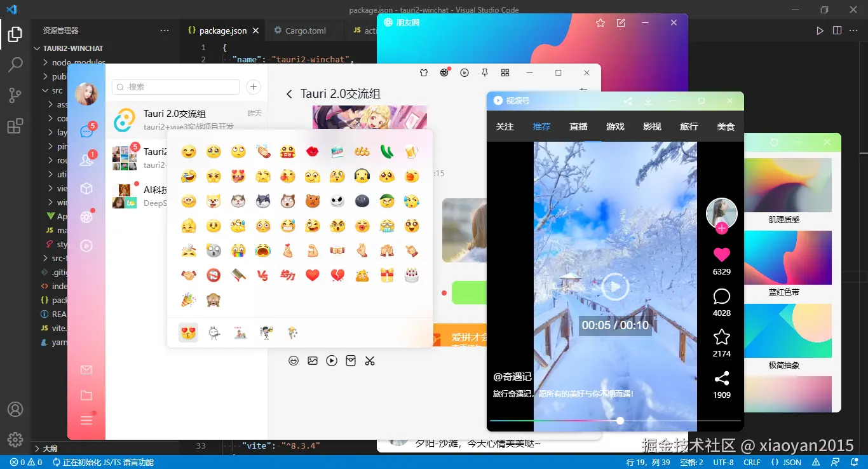This screenshot has height=469, width=868.
Task: Favorite the video with the star icon
Action: pos(722,337)
